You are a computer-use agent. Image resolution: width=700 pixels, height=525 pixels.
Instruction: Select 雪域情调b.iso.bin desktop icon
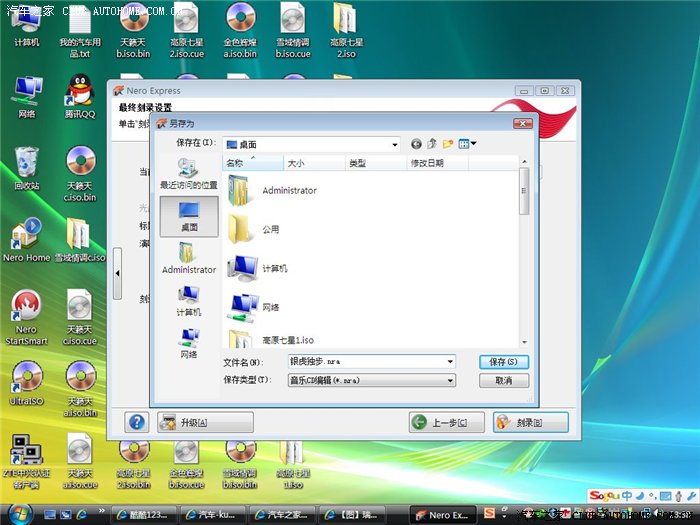[240, 464]
